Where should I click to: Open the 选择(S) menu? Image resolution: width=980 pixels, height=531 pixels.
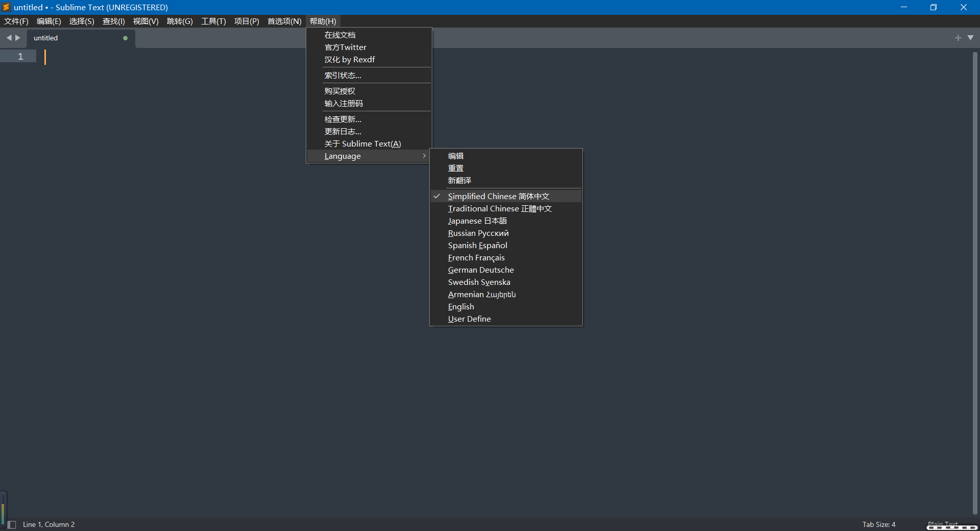(82, 21)
